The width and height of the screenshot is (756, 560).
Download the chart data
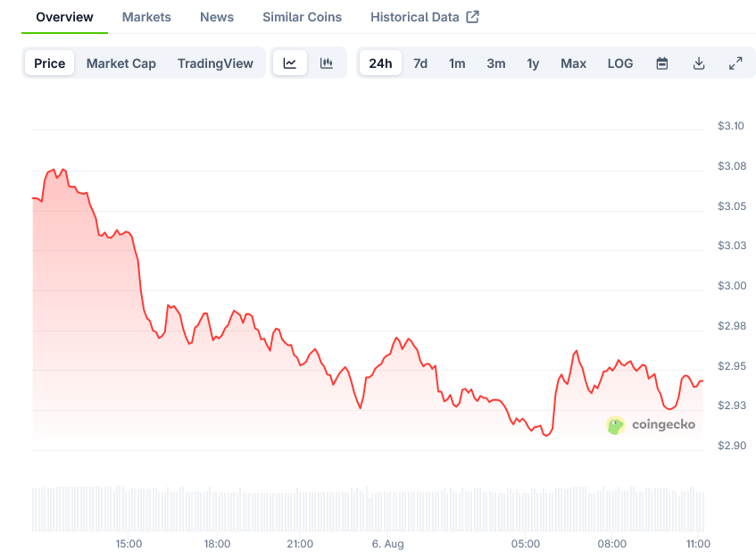(699, 63)
